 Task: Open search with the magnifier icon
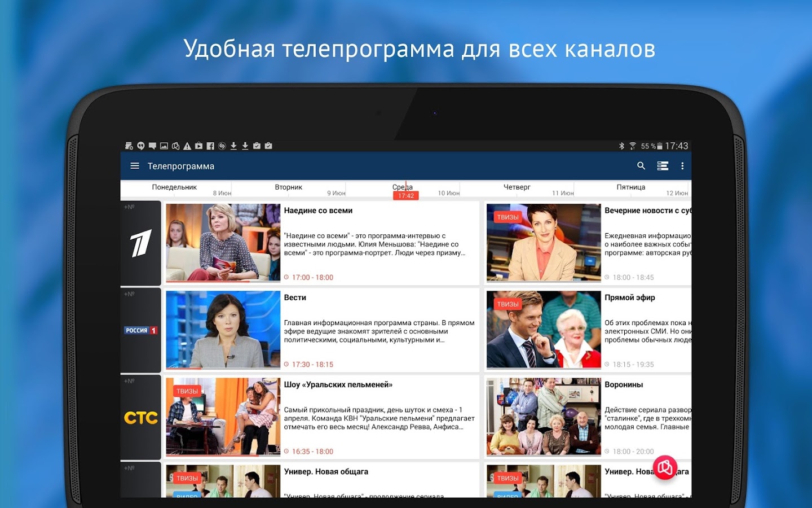click(x=641, y=166)
